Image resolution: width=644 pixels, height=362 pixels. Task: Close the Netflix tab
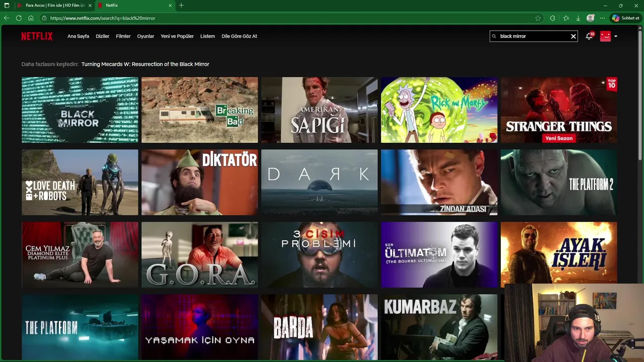tap(170, 6)
